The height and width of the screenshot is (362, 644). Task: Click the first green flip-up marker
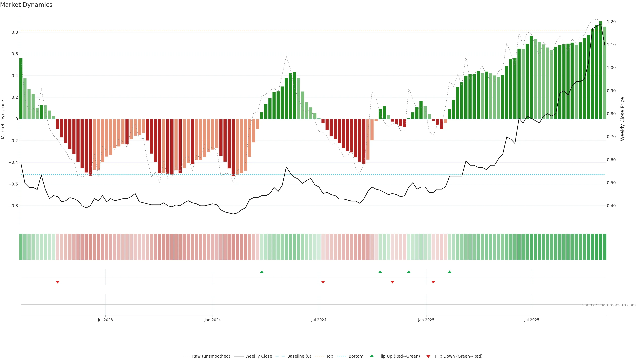coord(262,272)
